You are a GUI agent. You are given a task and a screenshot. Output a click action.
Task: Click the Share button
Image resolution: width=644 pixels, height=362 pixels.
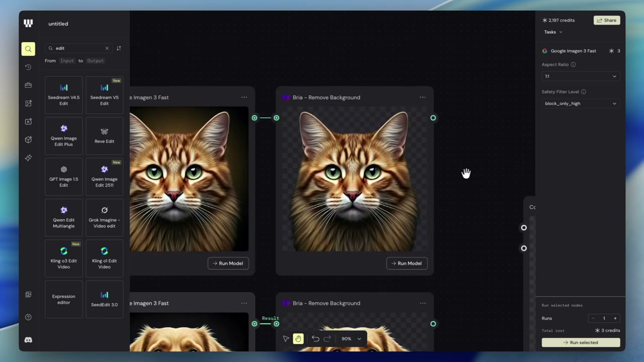[x=607, y=20]
